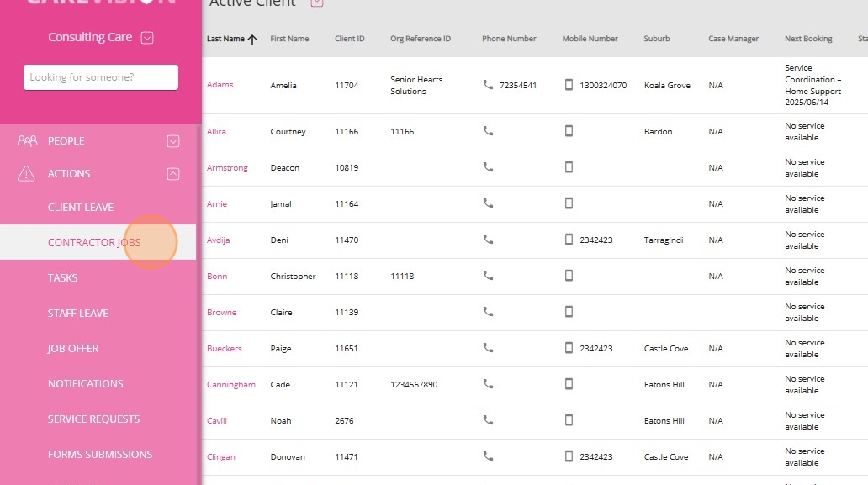This screenshot has width=868, height=485.
Task: Open Client Leave menu item
Action: point(81,208)
